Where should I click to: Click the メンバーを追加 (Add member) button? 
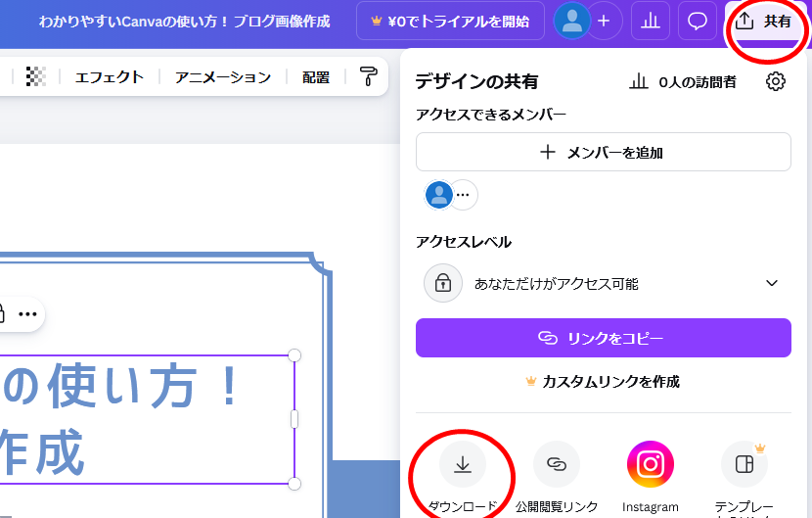[x=603, y=152]
